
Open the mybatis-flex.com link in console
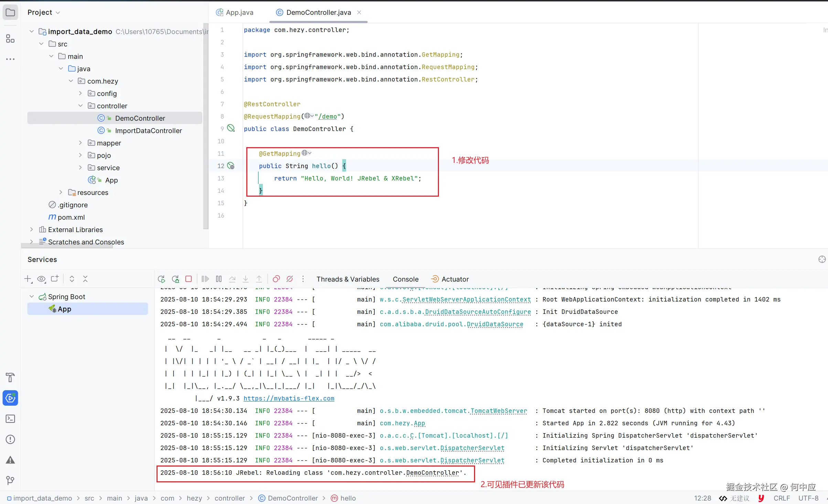289,398
